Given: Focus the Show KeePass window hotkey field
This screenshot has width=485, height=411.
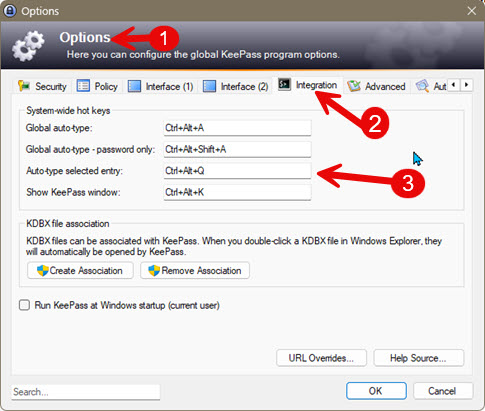Looking at the screenshot, I should point(237,192).
